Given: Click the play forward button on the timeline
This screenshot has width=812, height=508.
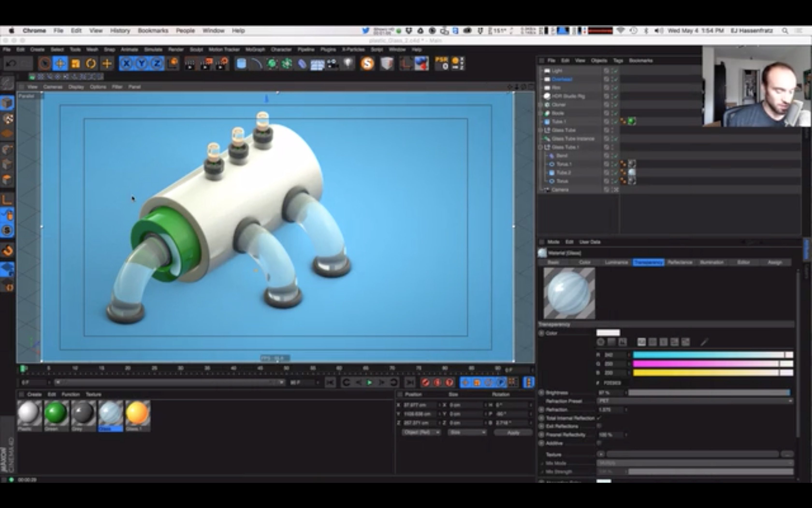Looking at the screenshot, I should pos(370,383).
